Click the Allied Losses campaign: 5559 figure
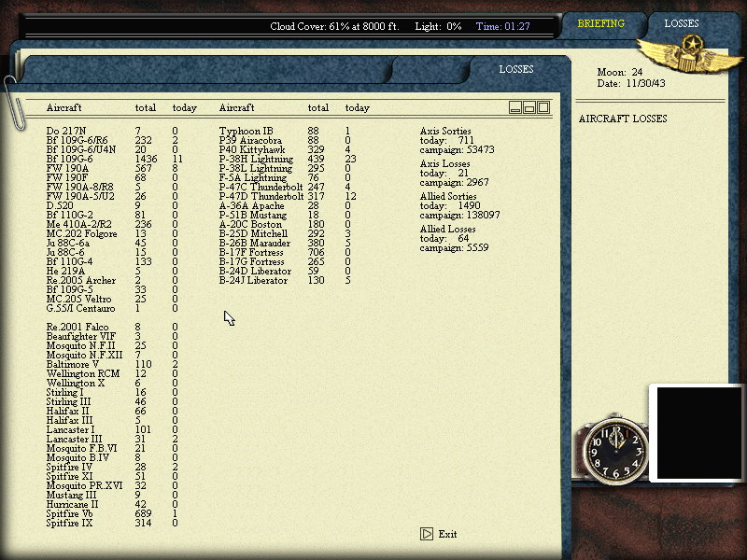Viewport: 747px width, 560px height. click(x=454, y=247)
